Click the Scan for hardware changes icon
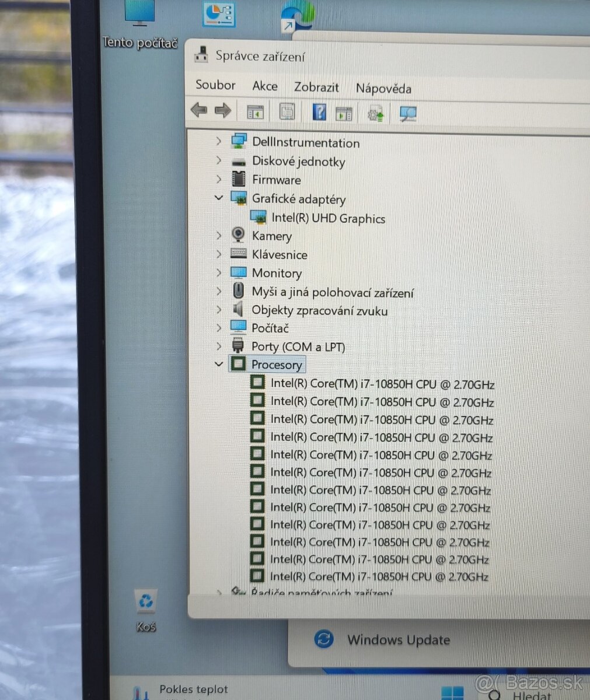Image resolution: width=590 pixels, height=700 pixels. [x=408, y=114]
